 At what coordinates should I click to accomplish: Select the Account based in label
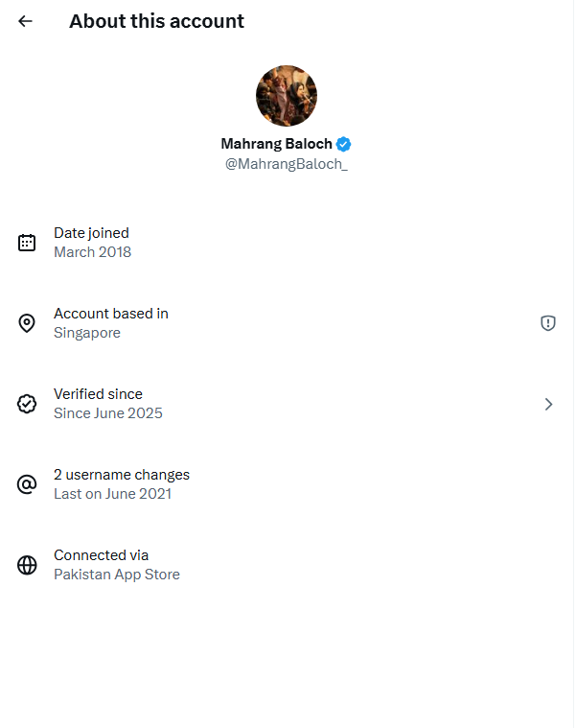tap(111, 314)
